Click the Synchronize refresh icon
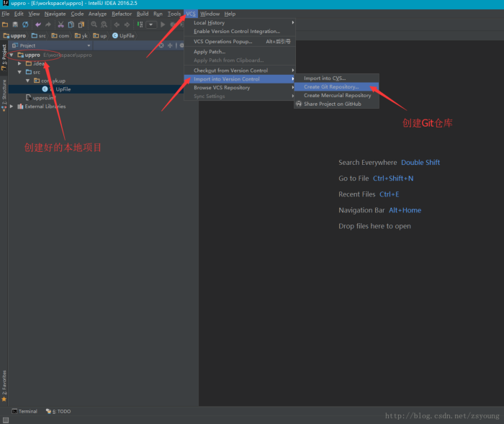This screenshot has height=424, width=504. pyautogui.click(x=25, y=24)
